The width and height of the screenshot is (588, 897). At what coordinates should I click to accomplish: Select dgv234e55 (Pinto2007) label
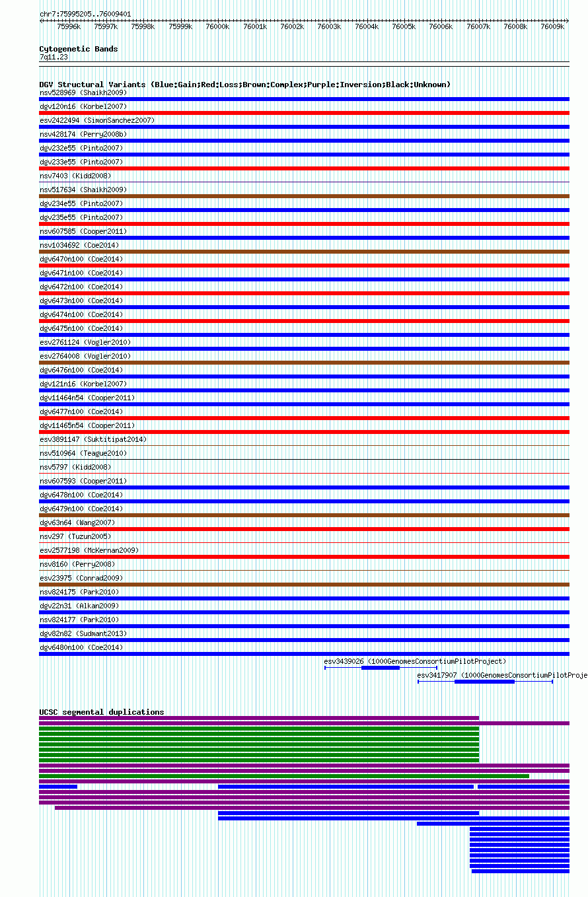(81, 203)
